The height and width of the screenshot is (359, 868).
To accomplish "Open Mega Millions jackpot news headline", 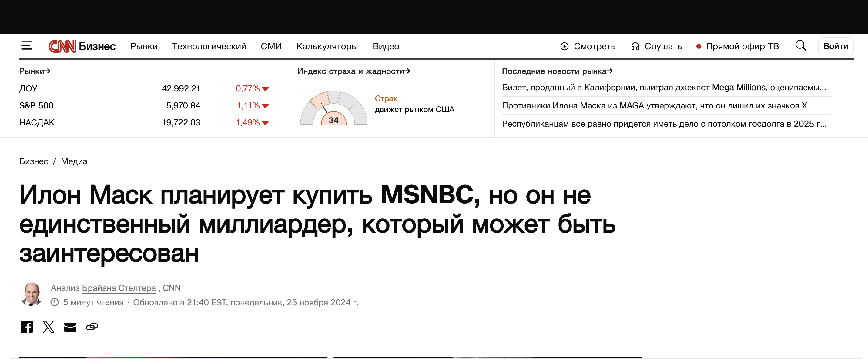I will (x=664, y=88).
